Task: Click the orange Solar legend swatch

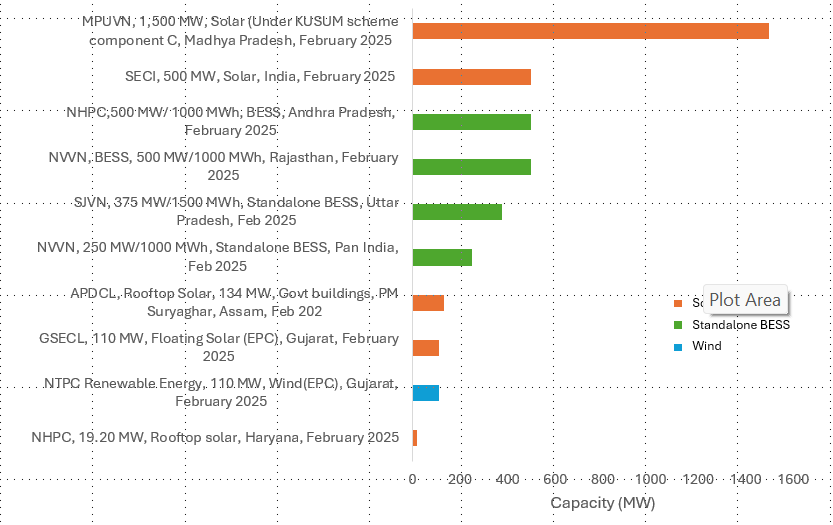Action: 678,303
